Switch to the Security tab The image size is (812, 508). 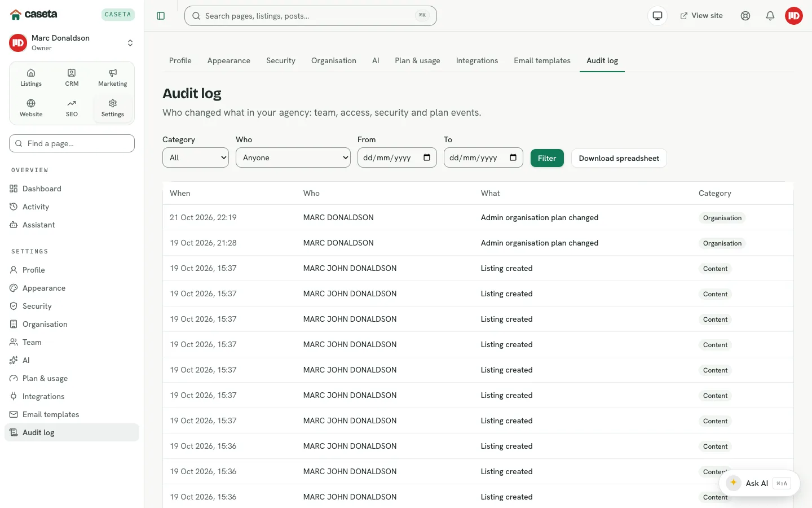[281, 60]
